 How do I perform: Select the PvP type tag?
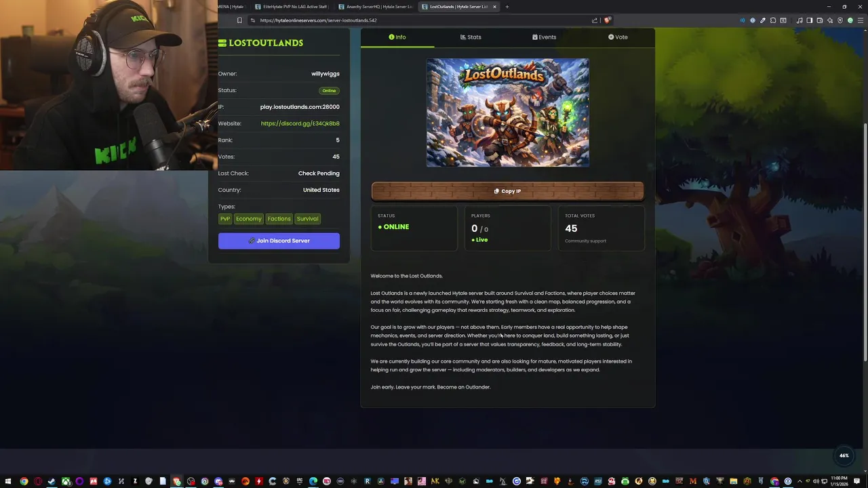(225, 219)
